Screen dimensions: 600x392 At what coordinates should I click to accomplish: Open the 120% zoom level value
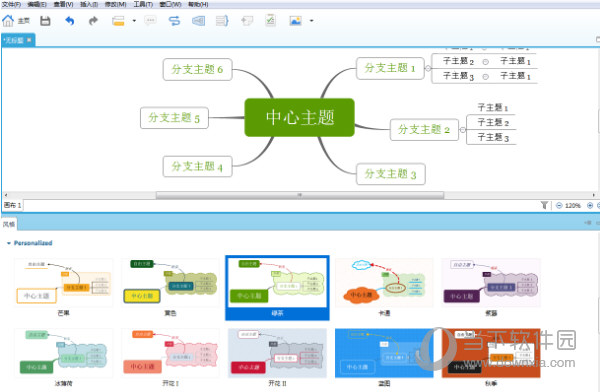tap(573, 206)
